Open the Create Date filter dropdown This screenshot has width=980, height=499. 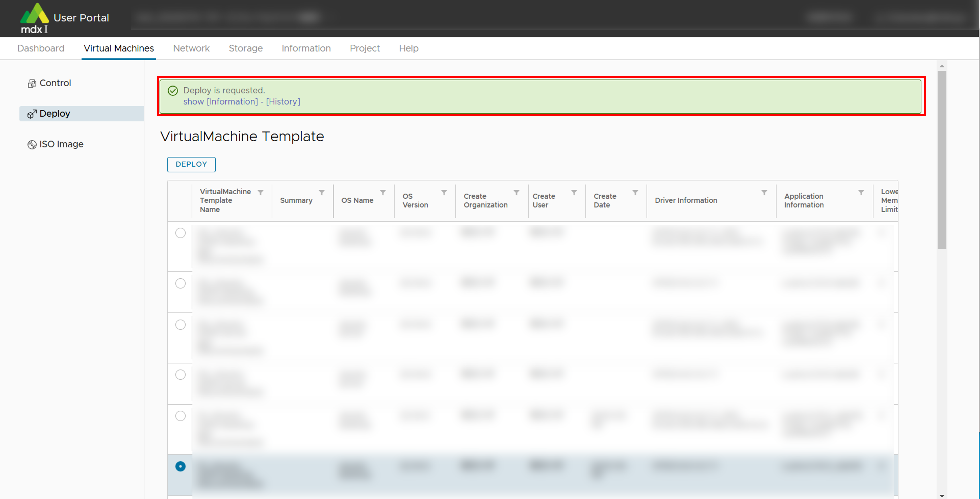click(x=635, y=192)
